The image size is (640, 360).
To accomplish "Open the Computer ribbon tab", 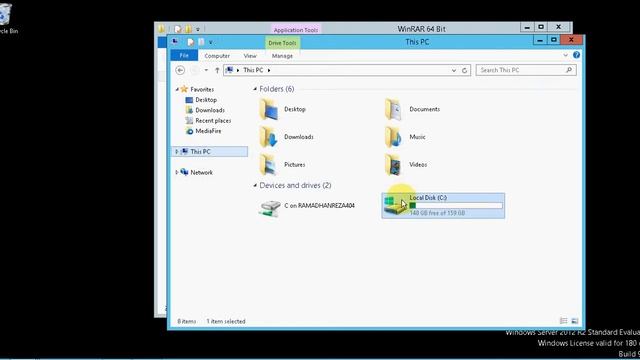I will point(217,56).
